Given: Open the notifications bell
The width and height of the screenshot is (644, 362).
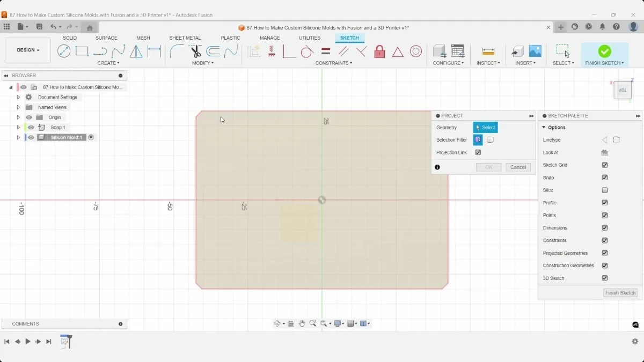Looking at the screenshot, I should tap(603, 27).
